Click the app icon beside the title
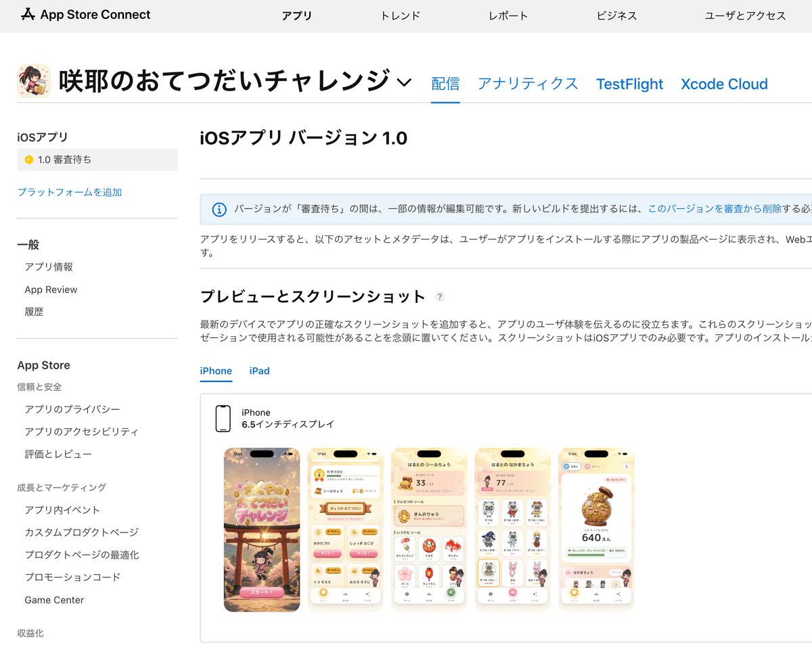This screenshot has height=650, width=812. 34,82
